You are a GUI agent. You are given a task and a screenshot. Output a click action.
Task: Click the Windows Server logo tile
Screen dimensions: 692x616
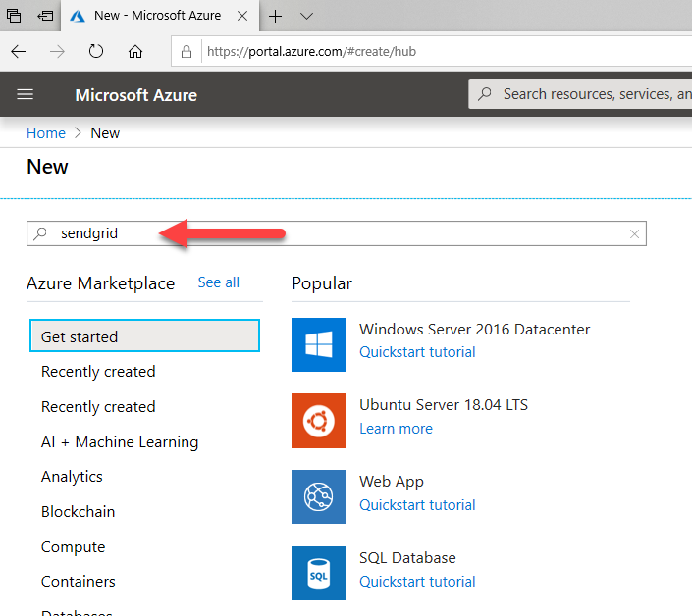(x=318, y=344)
